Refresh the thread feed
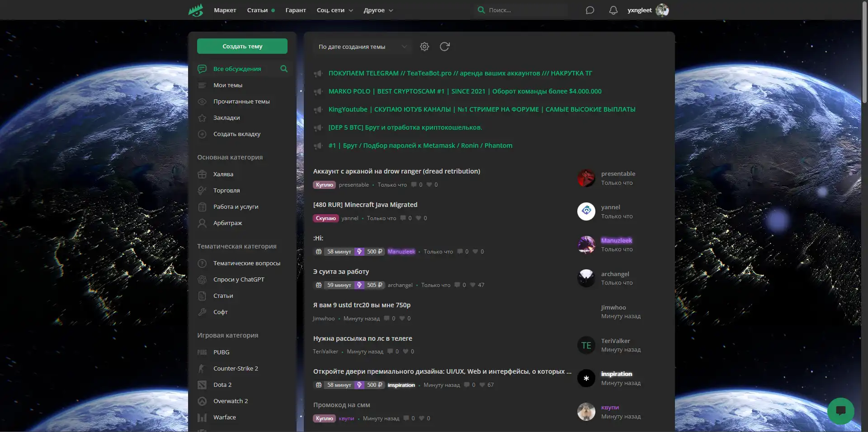This screenshot has width=868, height=432. click(444, 47)
